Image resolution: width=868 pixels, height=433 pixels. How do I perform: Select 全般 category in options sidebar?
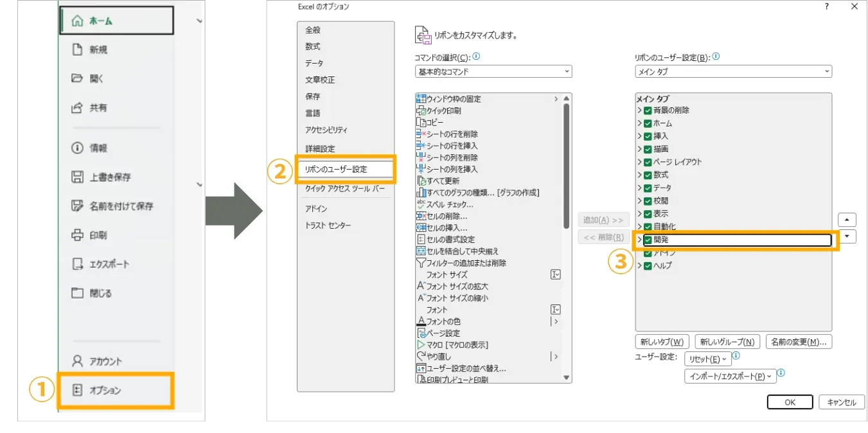(x=313, y=30)
